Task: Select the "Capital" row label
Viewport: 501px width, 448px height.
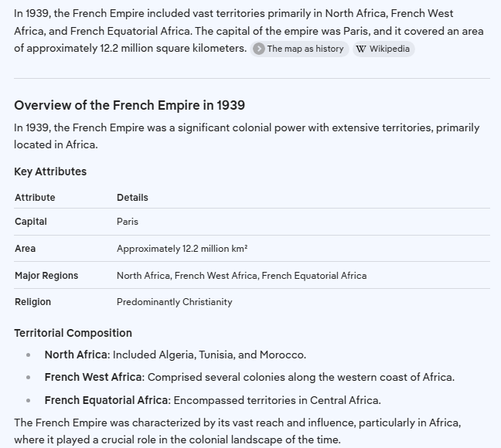Action: (x=31, y=222)
